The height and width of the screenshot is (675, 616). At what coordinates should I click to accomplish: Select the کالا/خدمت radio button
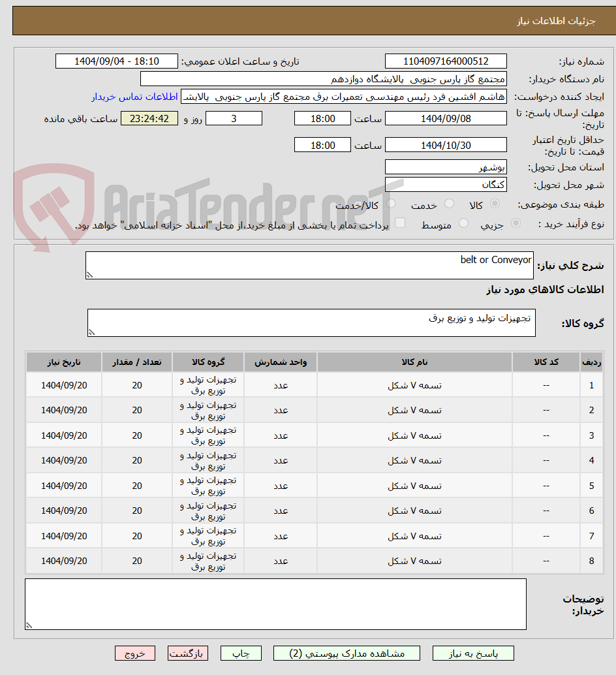(x=391, y=204)
